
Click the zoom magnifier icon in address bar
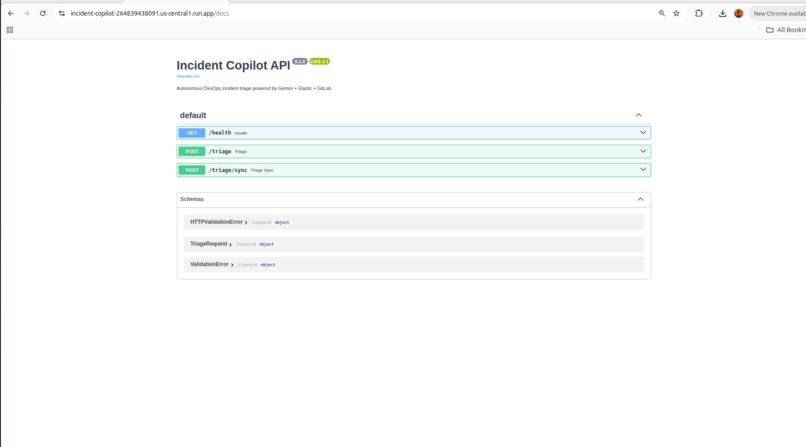(x=662, y=13)
